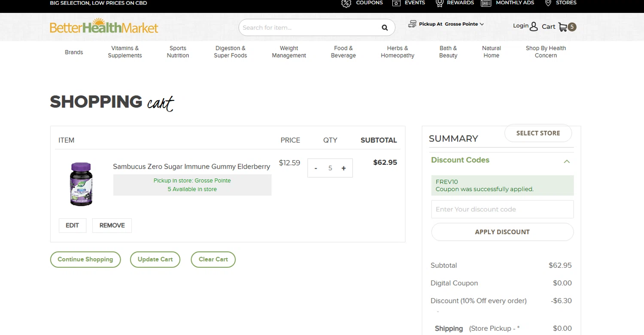Open Digestion & Super Foods menu

pos(231,52)
